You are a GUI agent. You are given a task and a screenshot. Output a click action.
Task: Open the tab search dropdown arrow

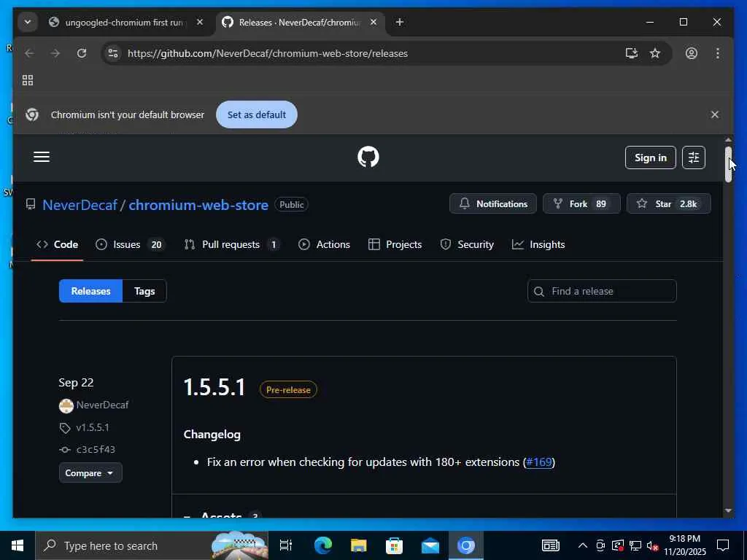click(x=28, y=22)
